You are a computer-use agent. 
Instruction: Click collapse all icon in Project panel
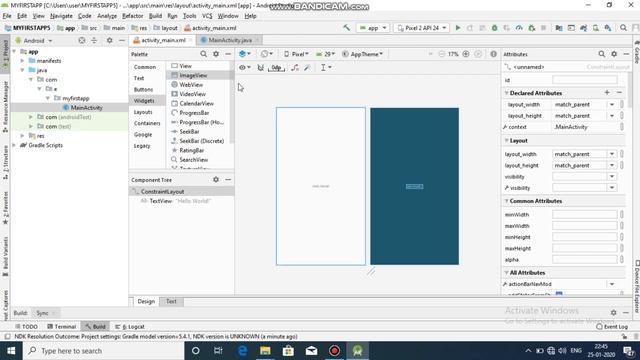coord(94,40)
